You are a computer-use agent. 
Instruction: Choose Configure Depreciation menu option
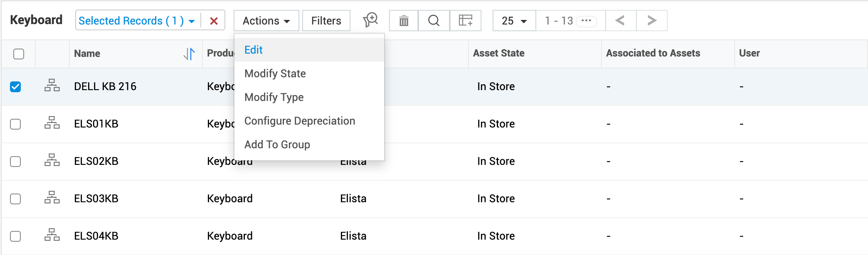pos(299,121)
